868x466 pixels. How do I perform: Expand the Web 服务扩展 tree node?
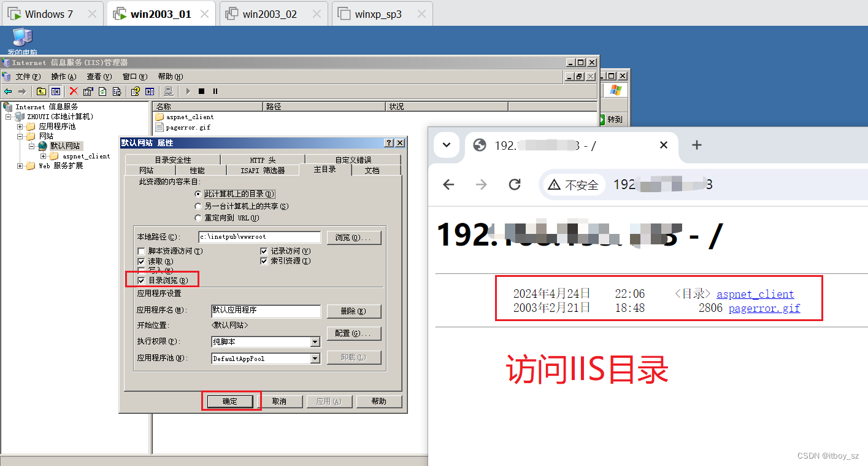coord(20,166)
